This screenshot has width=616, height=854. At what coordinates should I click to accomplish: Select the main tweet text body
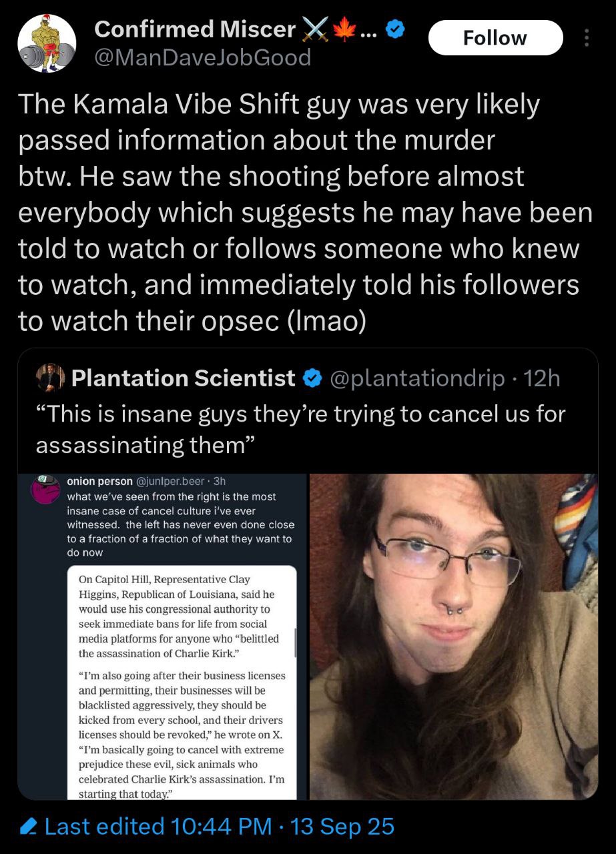pyautogui.click(x=305, y=213)
